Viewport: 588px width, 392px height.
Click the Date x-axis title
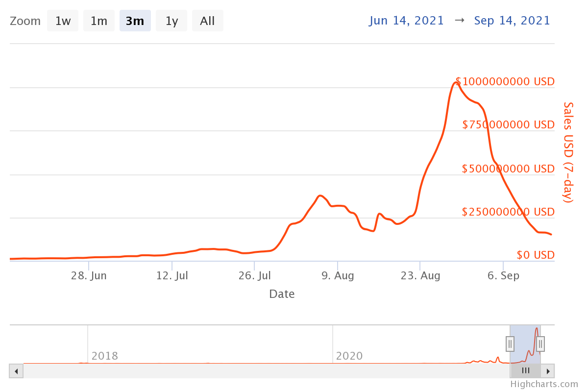[282, 294]
